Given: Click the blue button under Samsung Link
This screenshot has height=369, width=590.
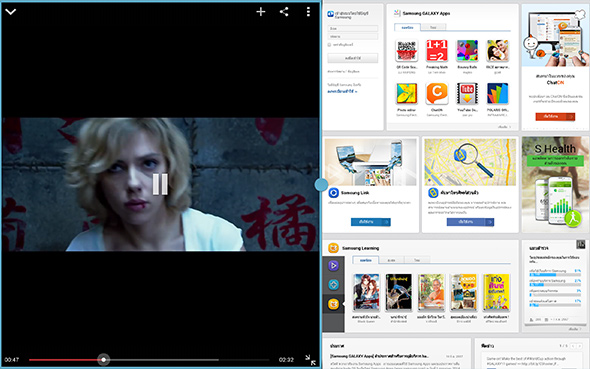Looking at the screenshot, I should click(371, 222).
